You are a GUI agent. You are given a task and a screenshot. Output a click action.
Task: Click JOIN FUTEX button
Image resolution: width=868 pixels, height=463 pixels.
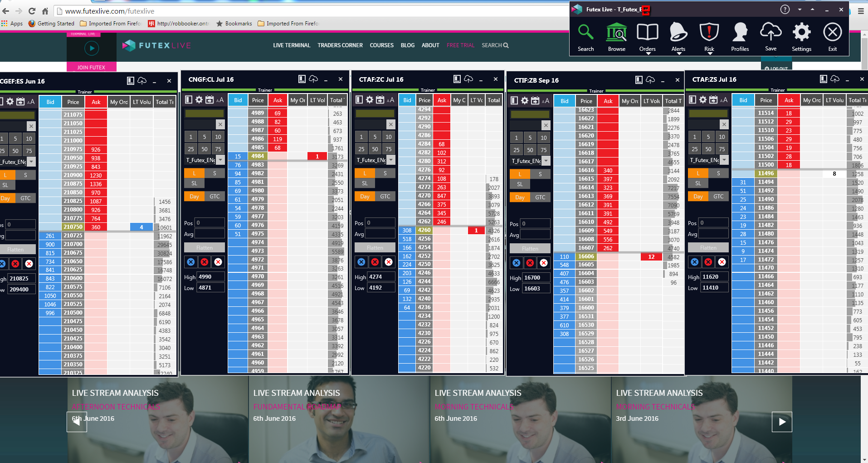click(x=91, y=67)
